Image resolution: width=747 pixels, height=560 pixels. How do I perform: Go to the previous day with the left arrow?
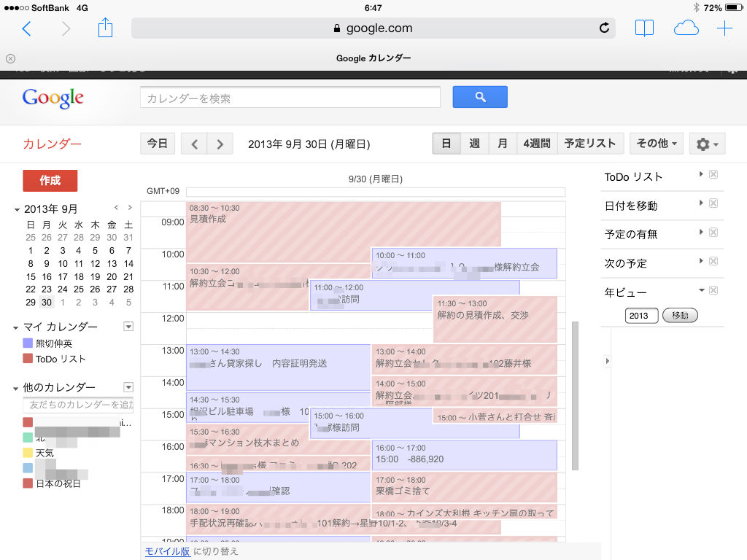pos(194,144)
